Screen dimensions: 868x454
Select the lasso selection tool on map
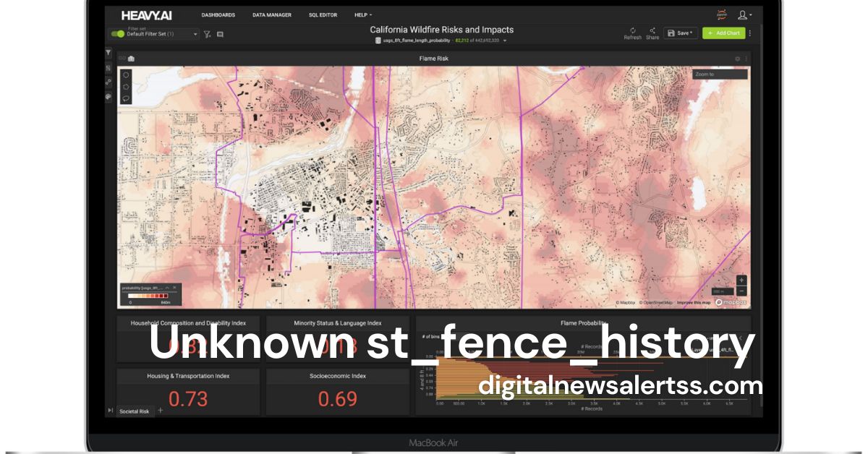tap(126, 98)
